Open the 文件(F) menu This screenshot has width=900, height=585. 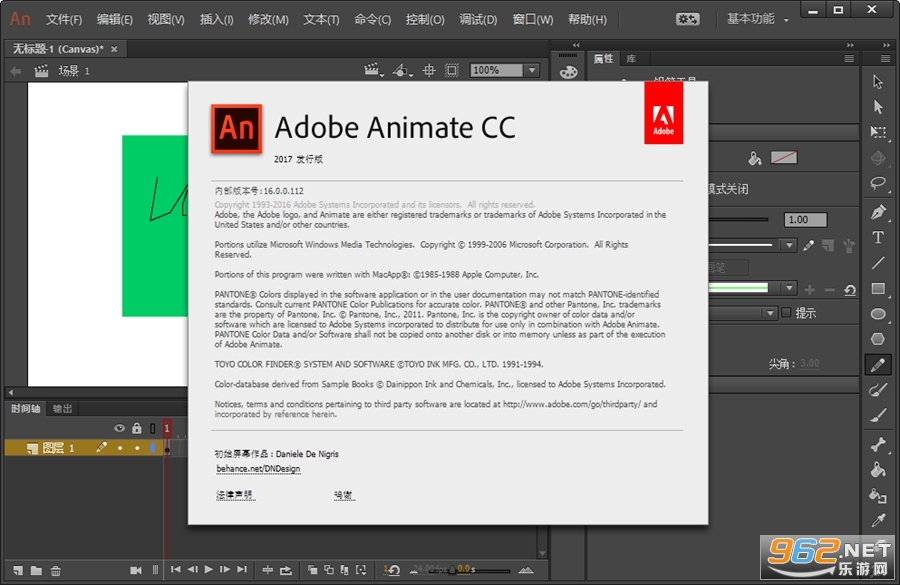click(64, 20)
